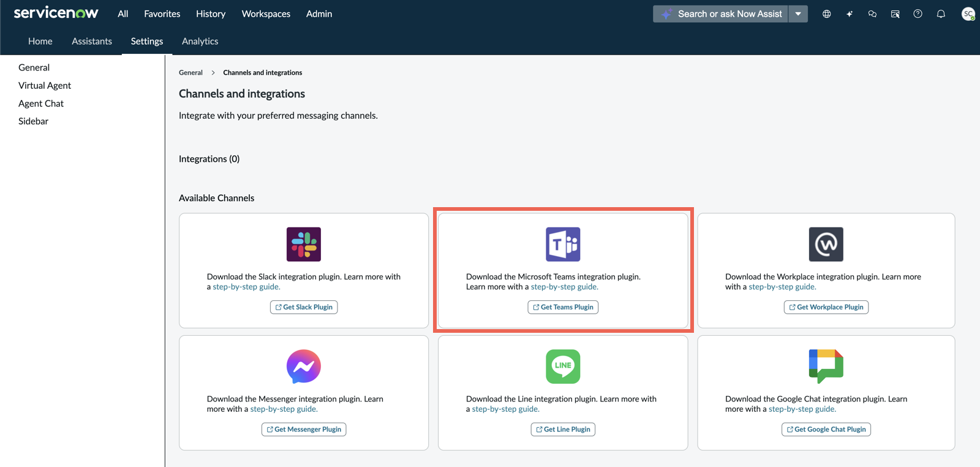The image size is (980, 467).
Task: Click Get Google Chat Plugin button
Action: pos(826,430)
